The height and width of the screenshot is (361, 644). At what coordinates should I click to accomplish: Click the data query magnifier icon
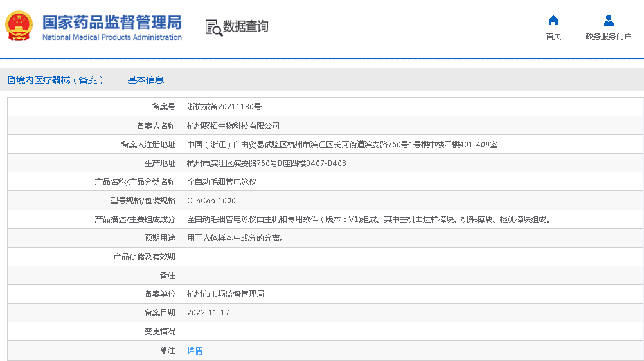click(x=213, y=27)
